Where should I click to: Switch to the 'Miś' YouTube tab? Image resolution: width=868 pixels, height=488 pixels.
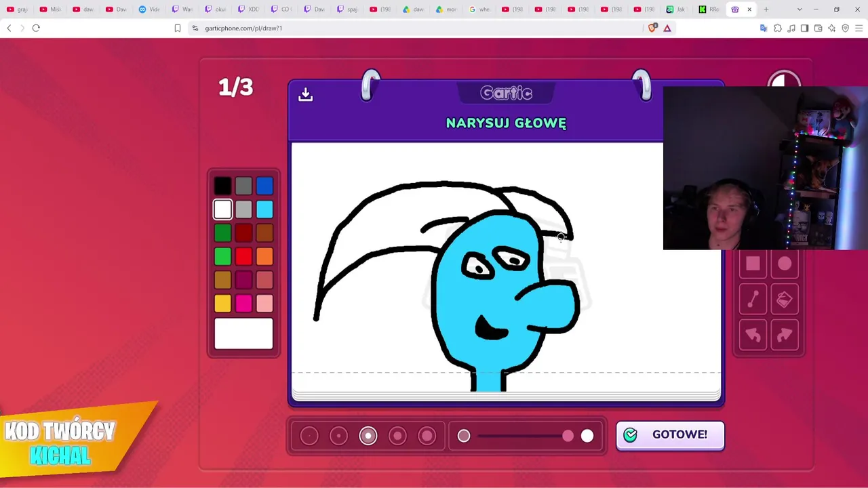[52, 9]
